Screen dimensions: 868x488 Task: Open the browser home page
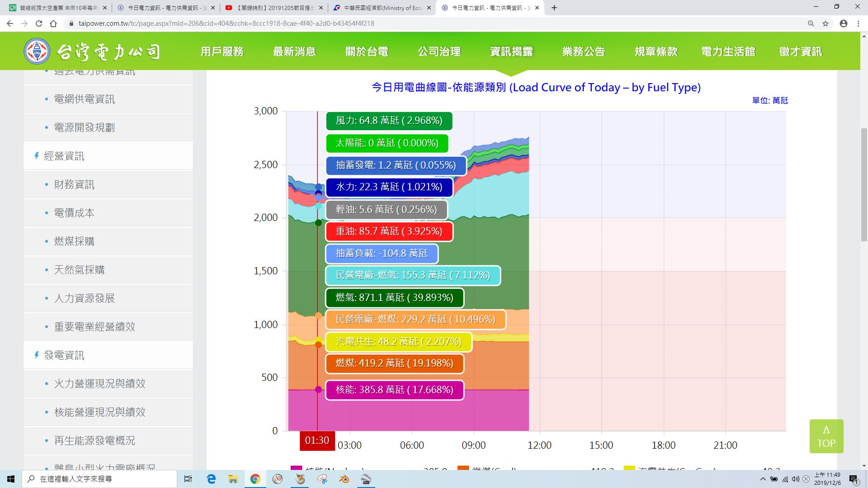click(x=53, y=23)
